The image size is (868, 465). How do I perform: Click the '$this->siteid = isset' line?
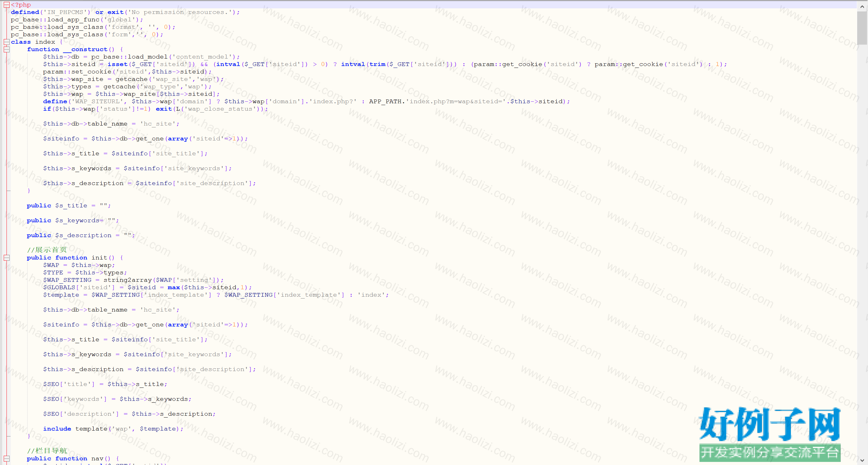pyautogui.click(x=385, y=64)
